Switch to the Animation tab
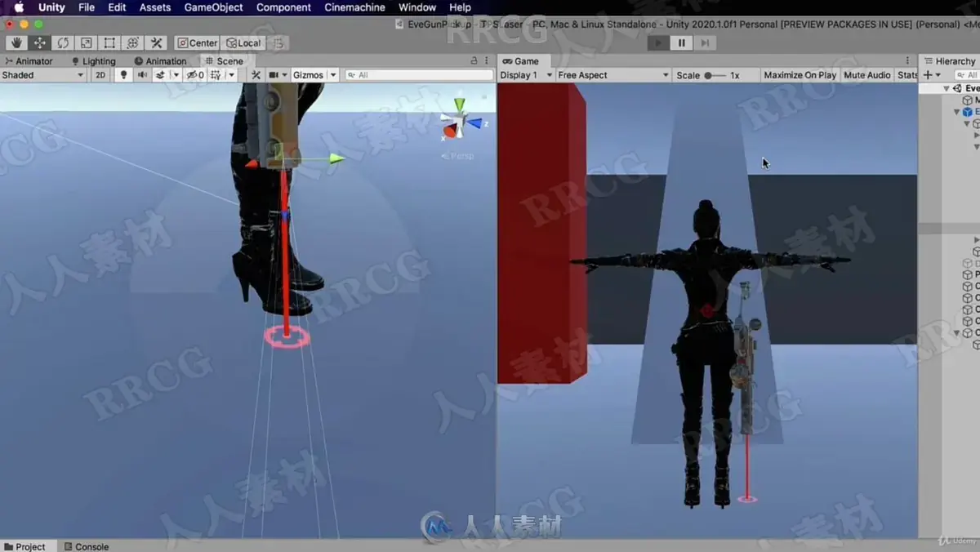The width and height of the screenshot is (980, 552). (160, 60)
